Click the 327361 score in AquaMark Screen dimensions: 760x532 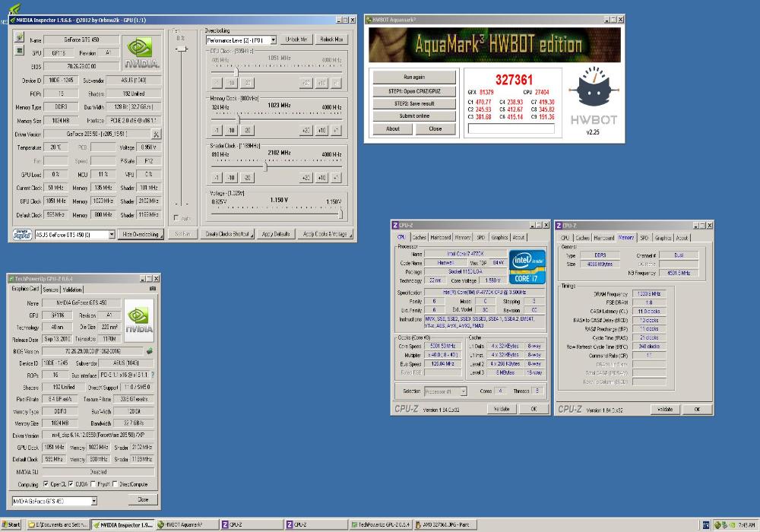click(514, 80)
